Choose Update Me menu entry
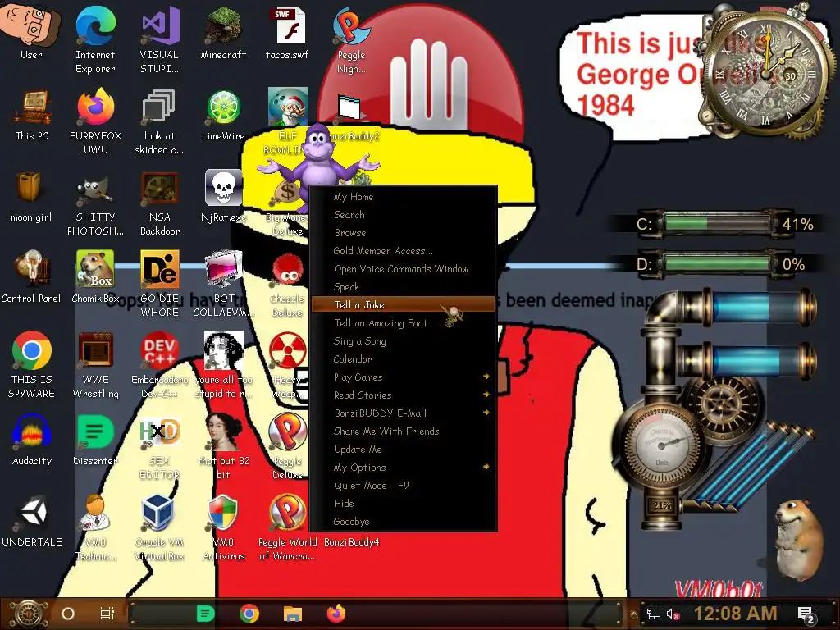 click(403, 450)
